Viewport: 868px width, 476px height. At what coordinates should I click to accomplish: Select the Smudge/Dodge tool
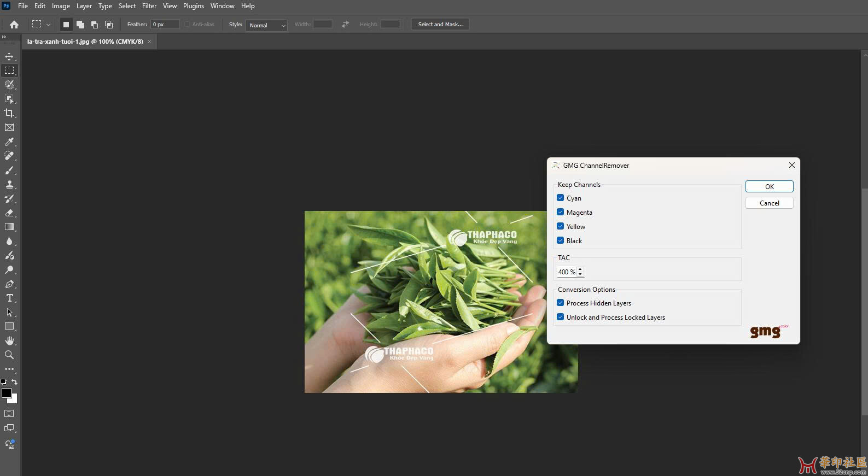[x=9, y=255]
